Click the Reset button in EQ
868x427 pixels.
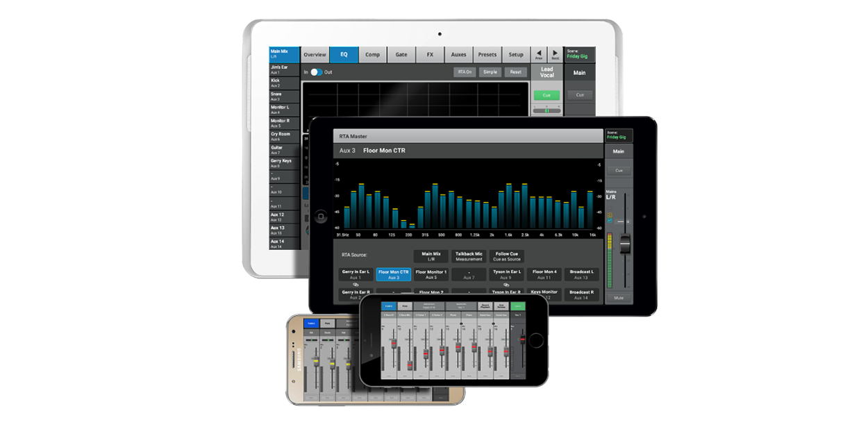(x=515, y=72)
